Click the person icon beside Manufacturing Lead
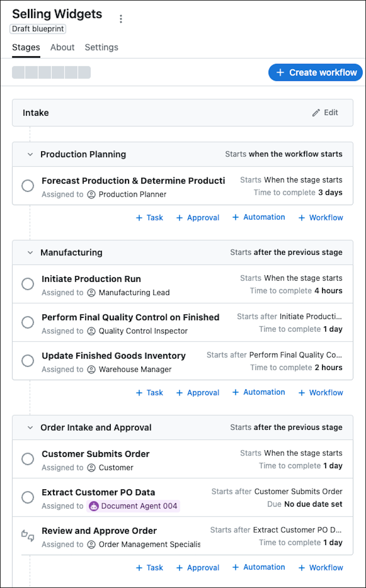The image size is (366, 588). point(91,293)
